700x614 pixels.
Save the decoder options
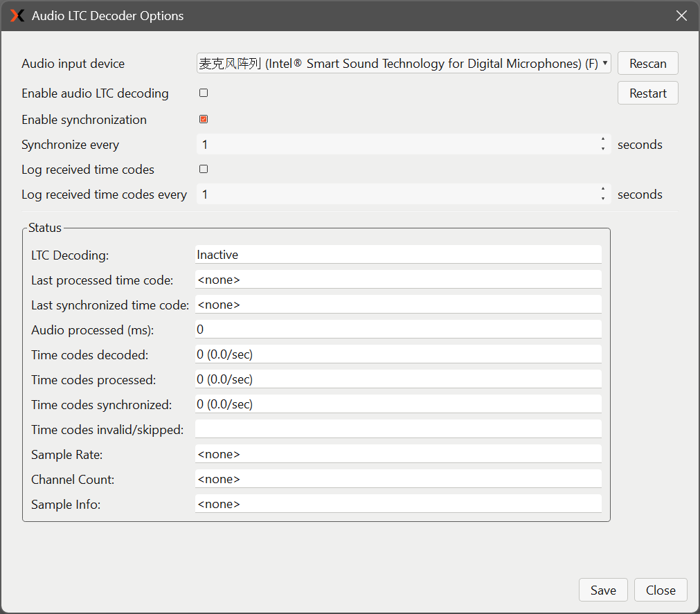pyautogui.click(x=603, y=590)
